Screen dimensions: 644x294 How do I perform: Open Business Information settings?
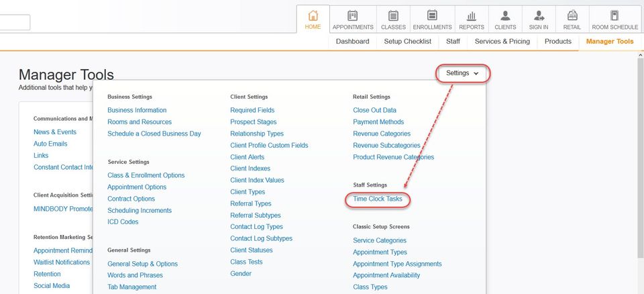137,110
